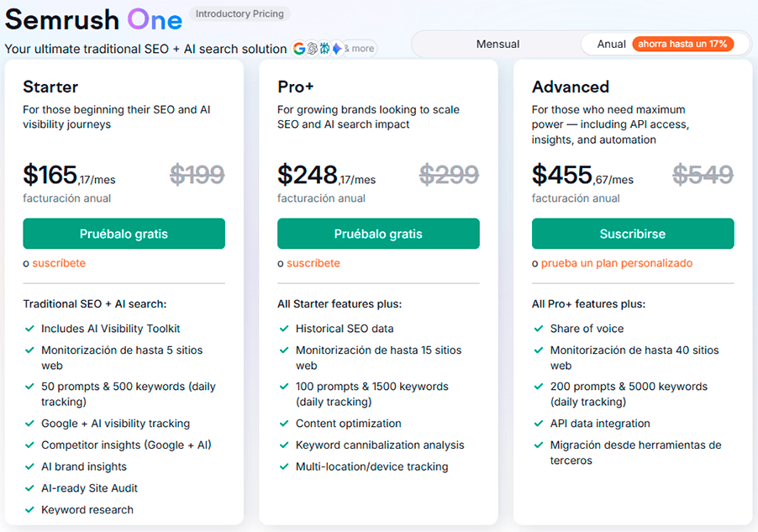
Task: Switch to the Mensual billing tab
Action: pos(497,43)
